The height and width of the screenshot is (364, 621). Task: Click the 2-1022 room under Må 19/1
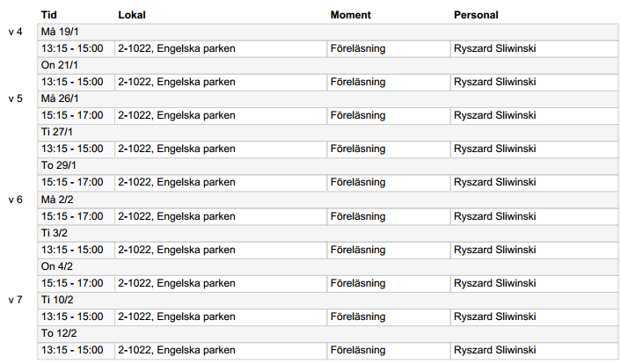tap(135, 48)
